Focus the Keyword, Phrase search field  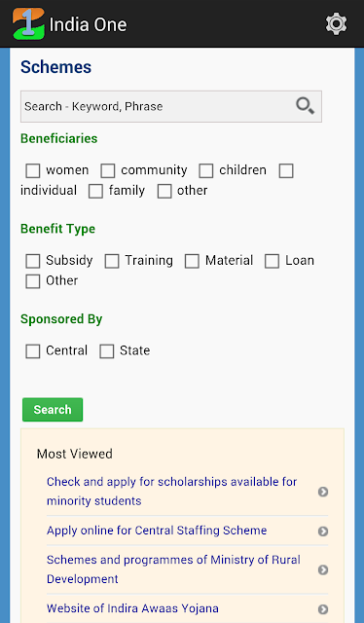tap(171, 106)
